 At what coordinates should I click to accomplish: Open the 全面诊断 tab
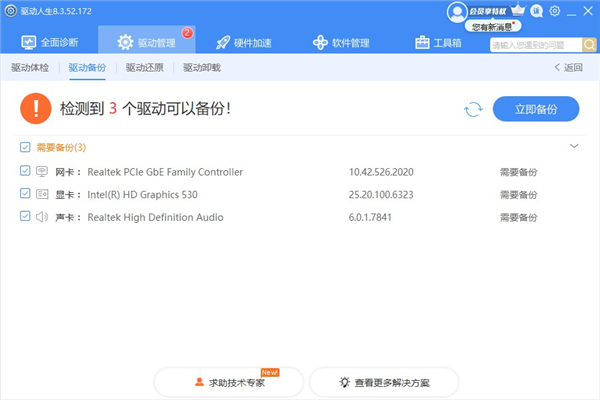pyautogui.click(x=49, y=42)
